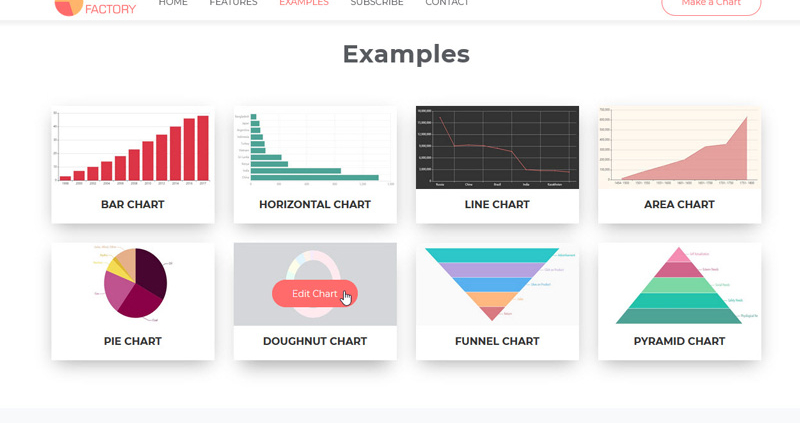800x423 pixels.
Task: Open the green horizontal chart thumbnail
Action: (x=315, y=147)
